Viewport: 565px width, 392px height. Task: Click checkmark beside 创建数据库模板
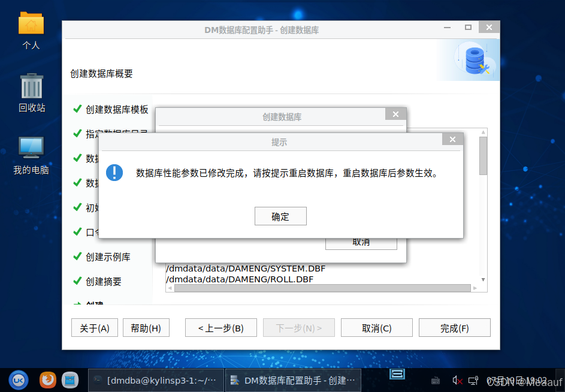point(77,108)
